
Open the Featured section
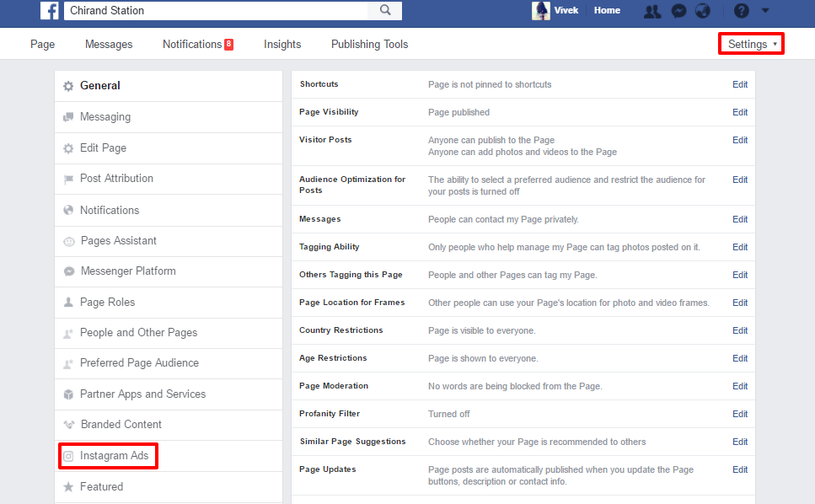coord(169,487)
